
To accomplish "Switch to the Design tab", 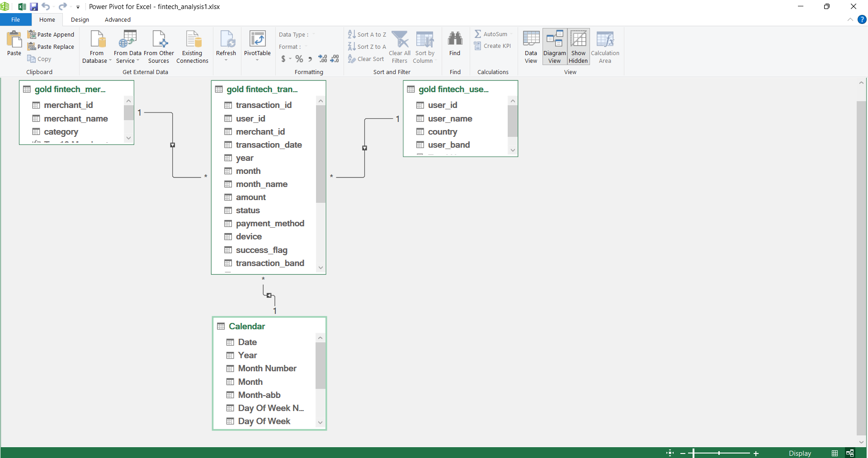I will click(80, 19).
